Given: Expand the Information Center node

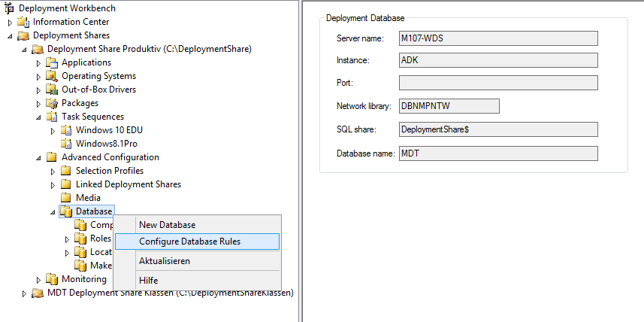Looking at the screenshot, I should tap(11, 22).
